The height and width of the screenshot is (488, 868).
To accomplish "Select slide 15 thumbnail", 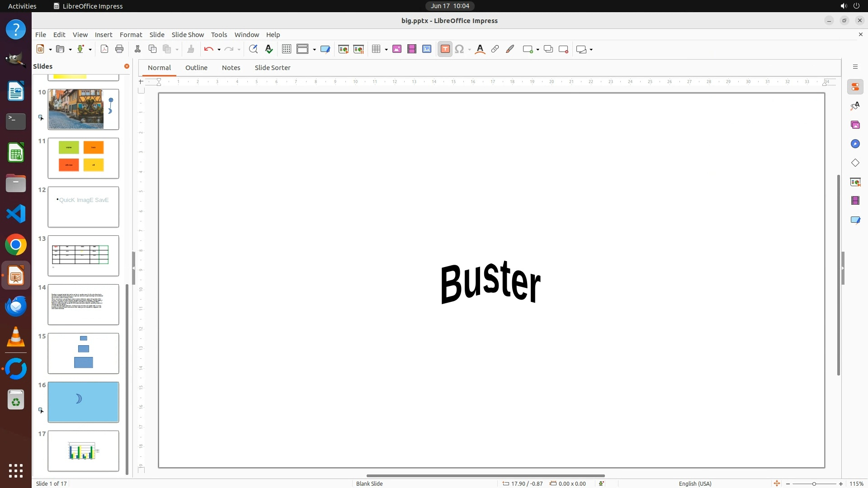I will [x=83, y=353].
